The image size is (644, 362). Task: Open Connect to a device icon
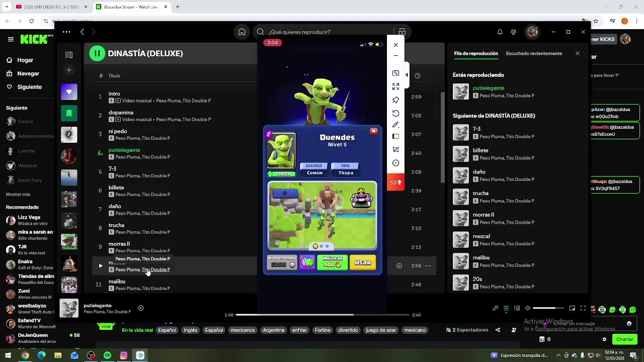[517, 308]
